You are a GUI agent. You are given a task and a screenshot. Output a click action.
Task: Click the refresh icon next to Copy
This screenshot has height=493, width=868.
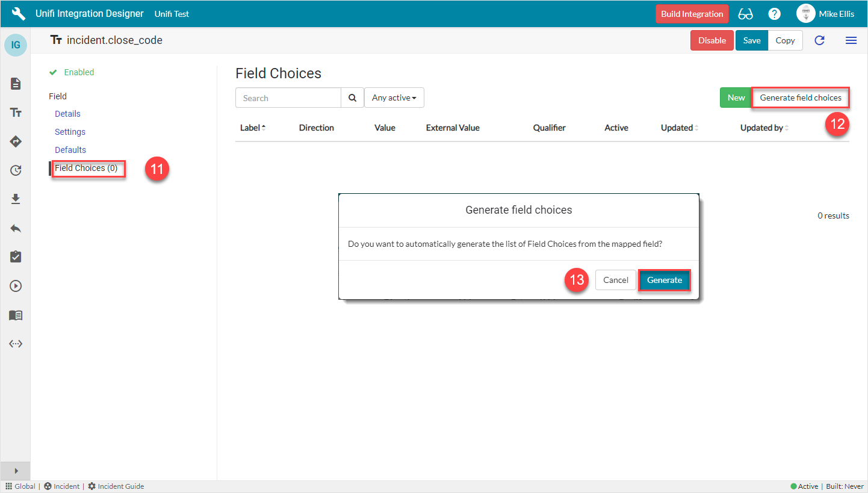pyautogui.click(x=819, y=40)
